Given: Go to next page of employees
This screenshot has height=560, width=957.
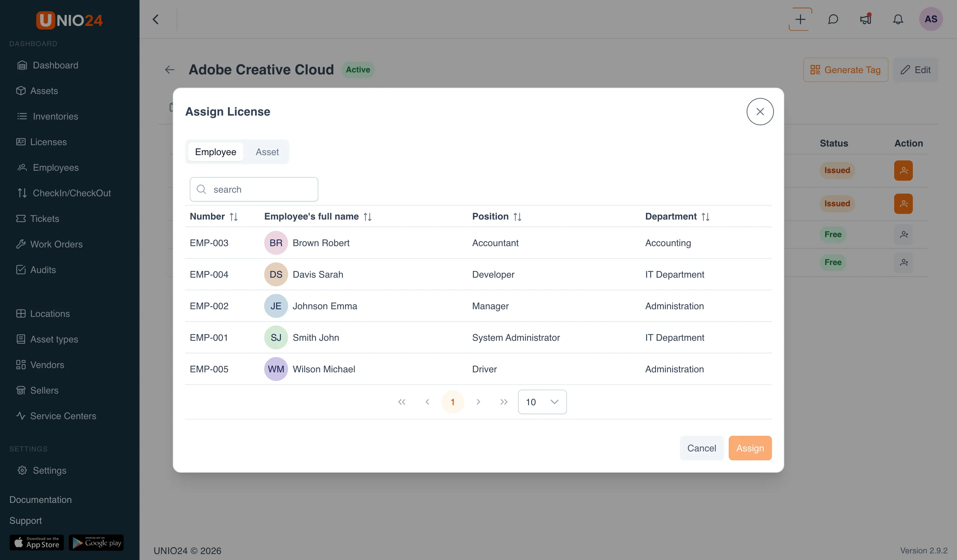Looking at the screenshot, I should (478, 402).
